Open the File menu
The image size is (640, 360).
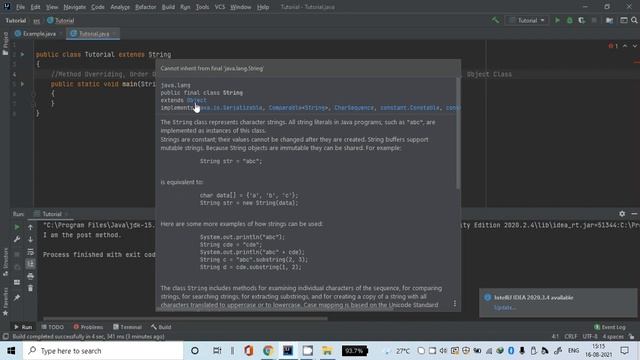[20, 7]
